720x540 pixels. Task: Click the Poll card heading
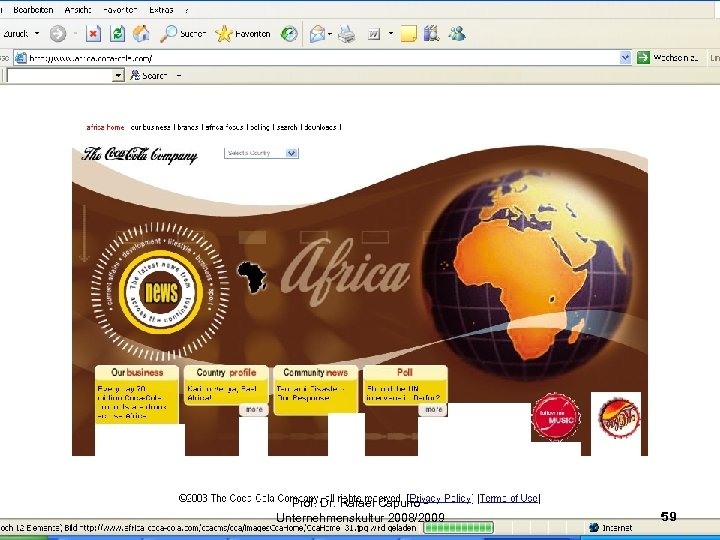(x=405, y=372)
